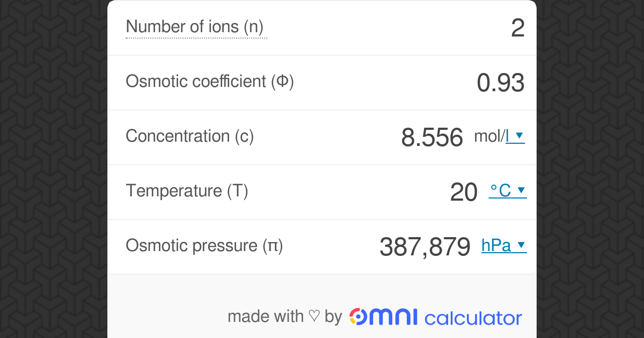Edit the Concentration value 8.556

pyautogui.click(x=433, y=137)
